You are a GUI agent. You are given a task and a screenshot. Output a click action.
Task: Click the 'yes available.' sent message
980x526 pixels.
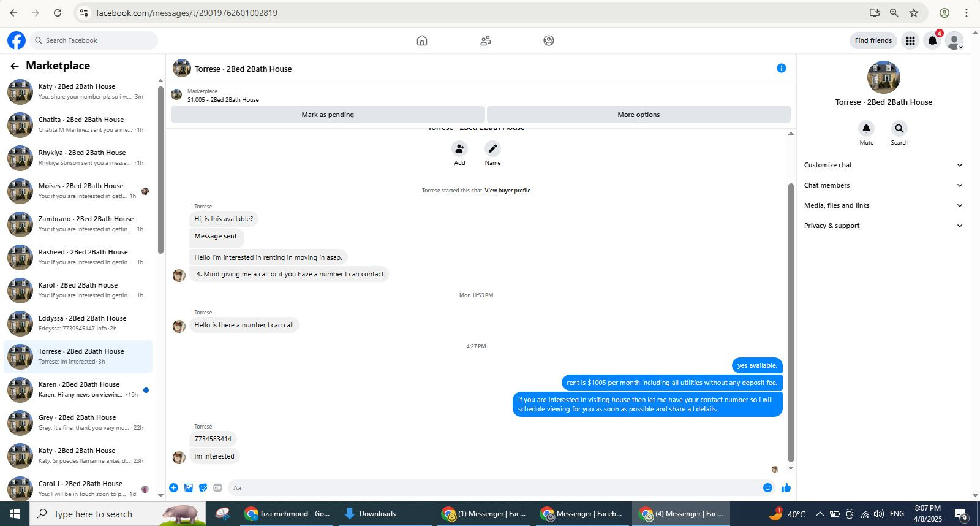point(757,365)
